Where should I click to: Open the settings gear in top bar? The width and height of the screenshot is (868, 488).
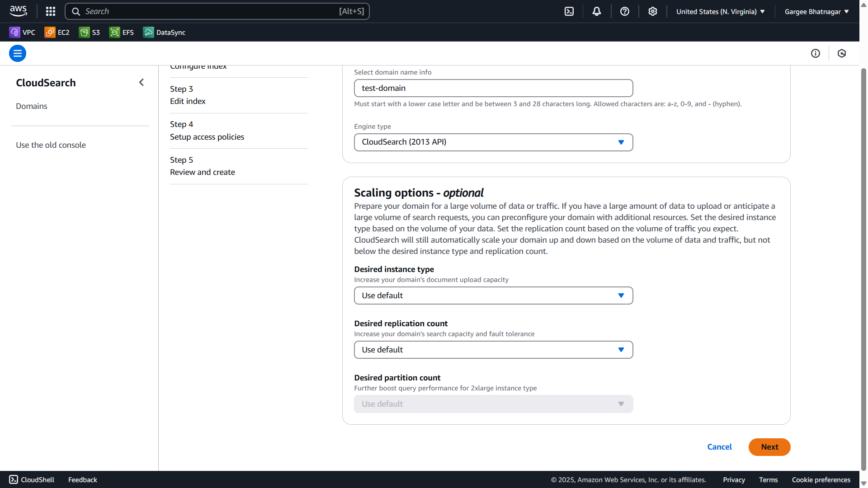[652, 11]
